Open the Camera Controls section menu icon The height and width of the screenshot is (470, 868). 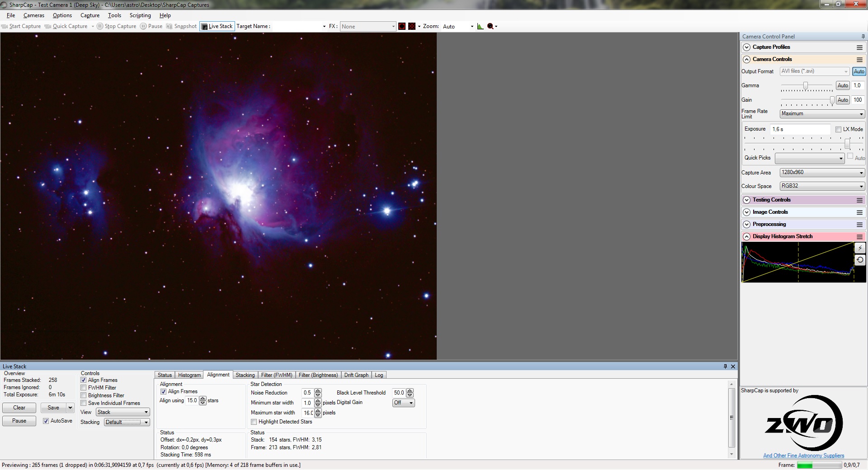point(859,60)
